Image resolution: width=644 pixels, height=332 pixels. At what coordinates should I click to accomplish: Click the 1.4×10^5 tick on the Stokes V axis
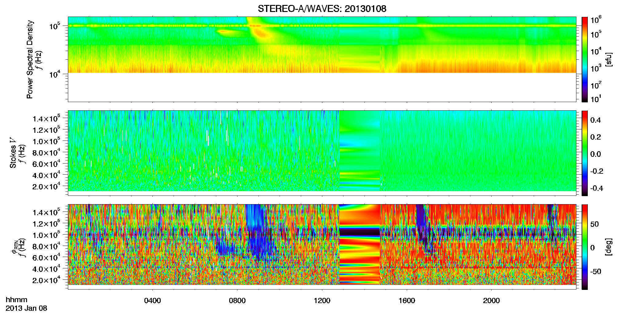(x=46, y=119)
